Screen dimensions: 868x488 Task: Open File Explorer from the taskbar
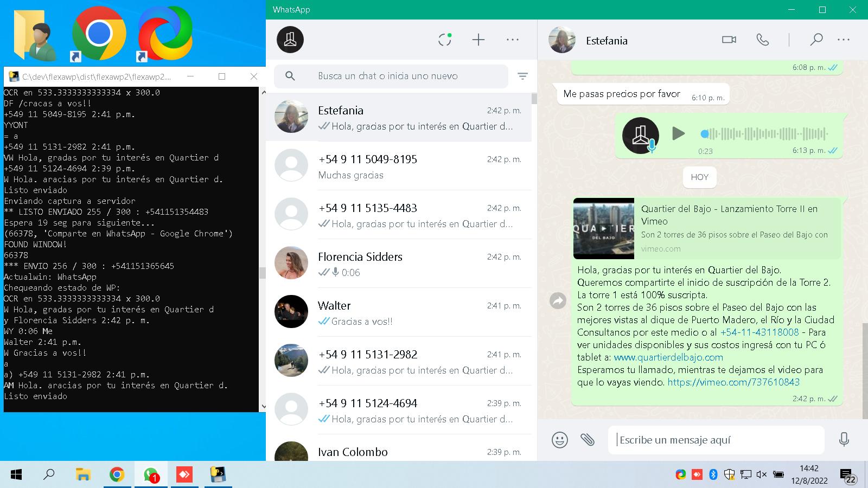click(x=83, y=475)
